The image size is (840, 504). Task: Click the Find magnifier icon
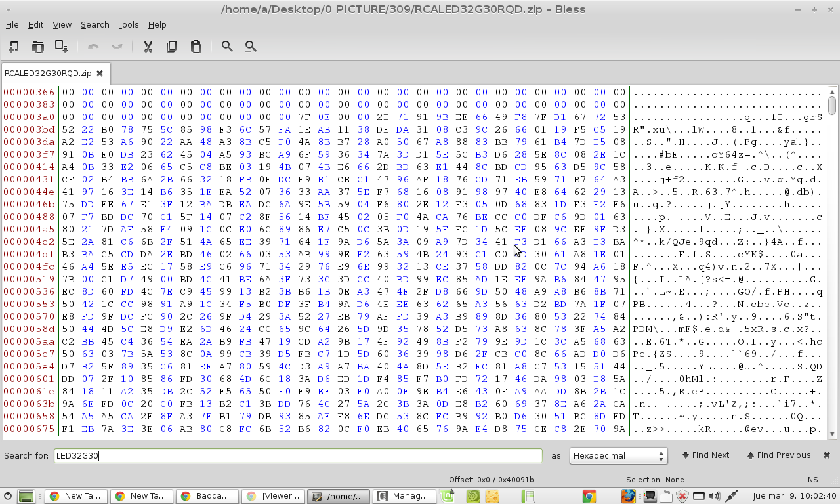point(227,47)
